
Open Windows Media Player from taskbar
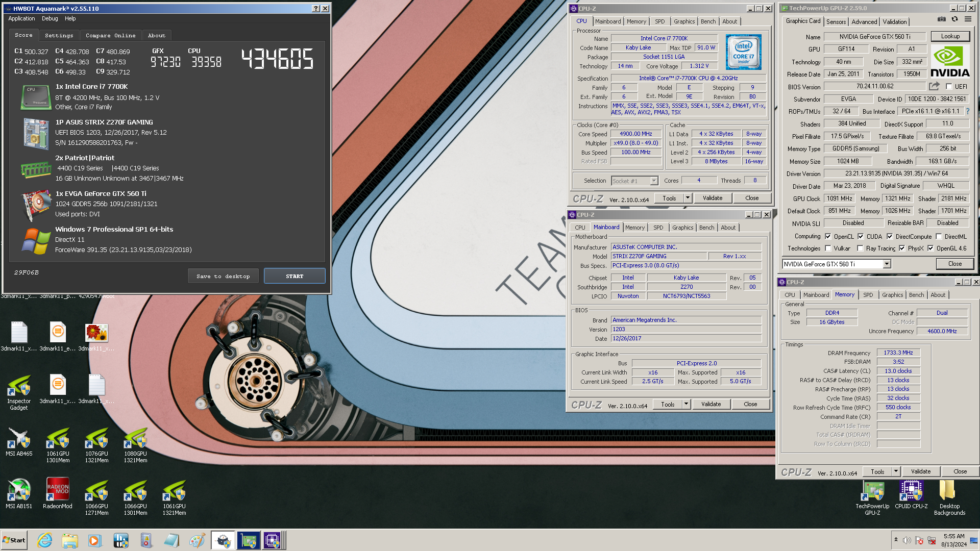click(x=95, y=540)
